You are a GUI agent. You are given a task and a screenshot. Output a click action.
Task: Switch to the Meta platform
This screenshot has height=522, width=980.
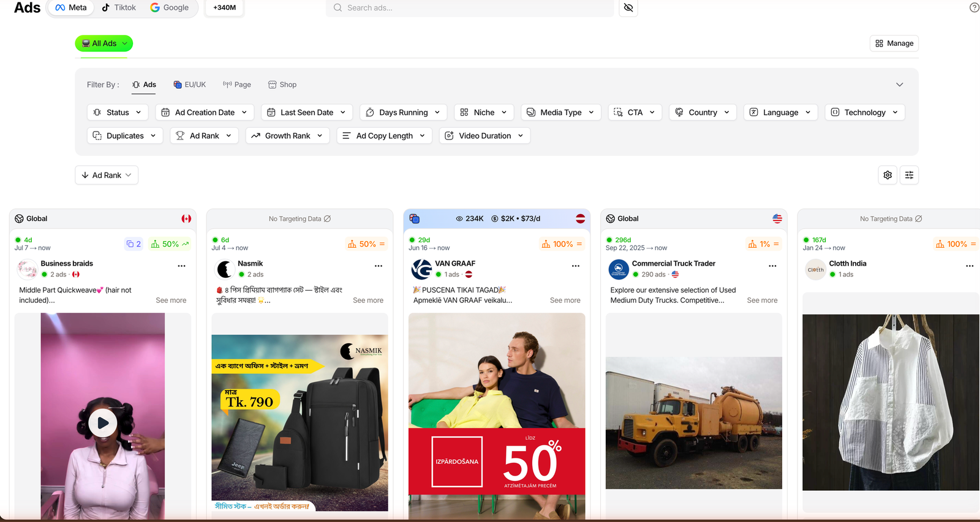(70, 7)
